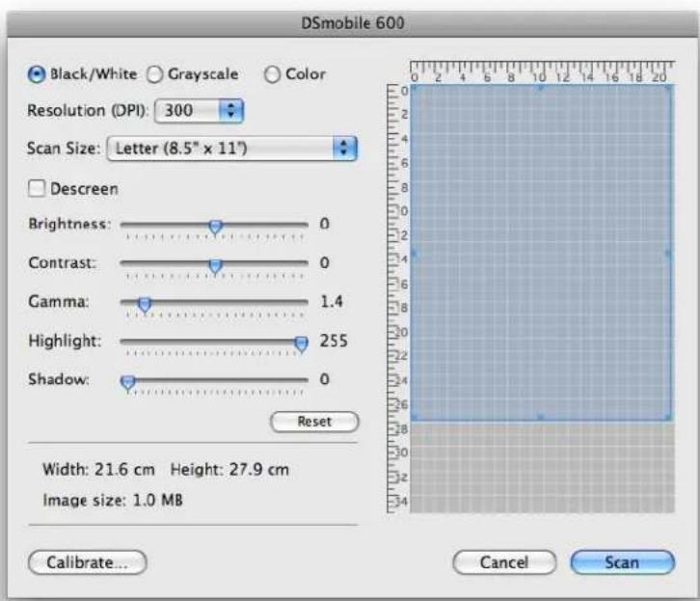Open the Resolution (DPI) dropdown
The height and width of the screenshot is (601, 700).
tap(199, 110)
